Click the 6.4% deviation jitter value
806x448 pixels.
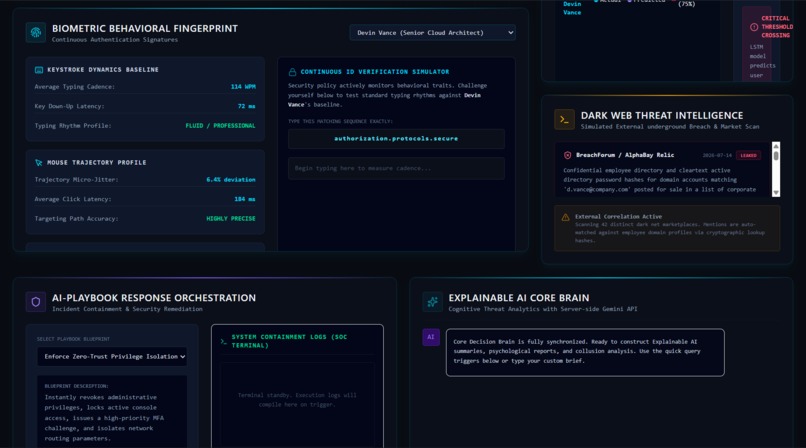pyautogui.click(x=231, y=180)
